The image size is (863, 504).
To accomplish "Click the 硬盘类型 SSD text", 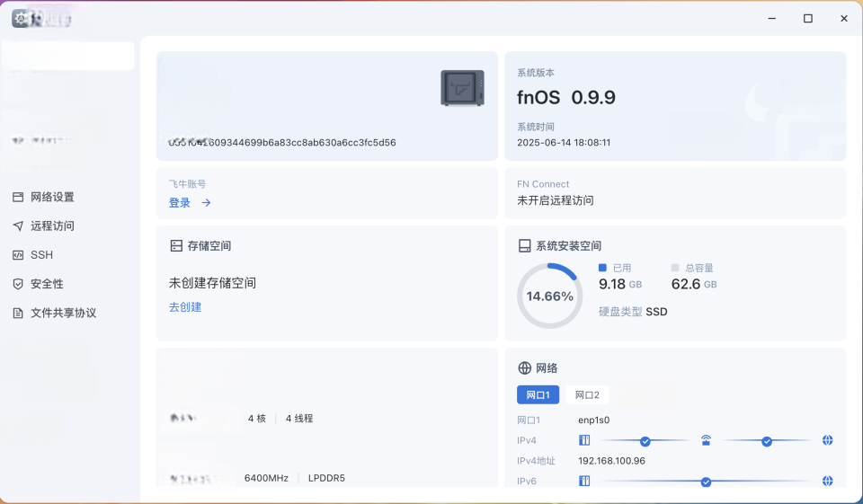I will coord(633,312).
